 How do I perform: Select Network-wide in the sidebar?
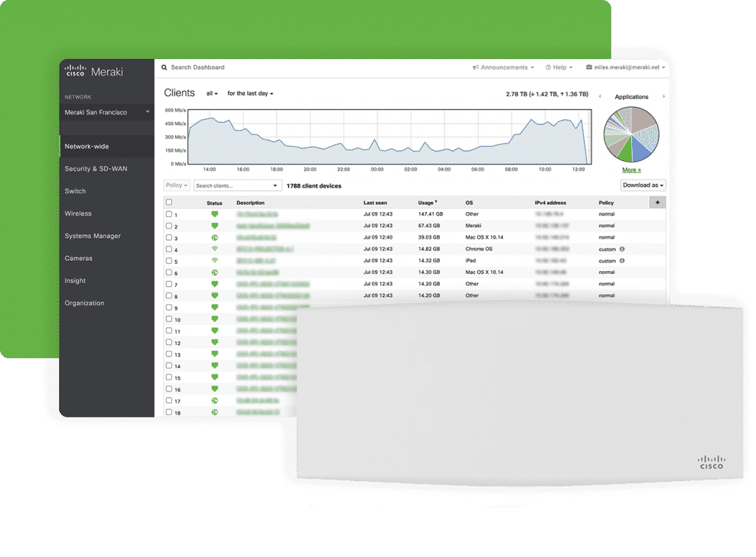107,146
